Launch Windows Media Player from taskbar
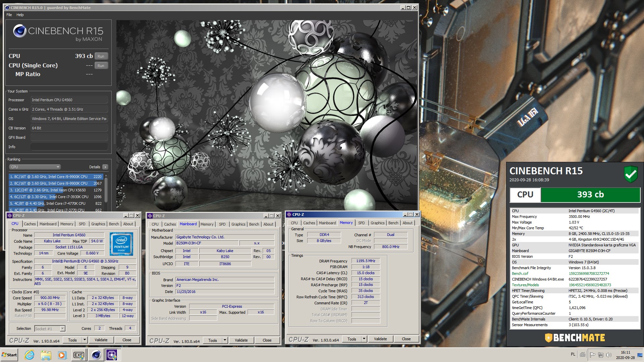This screenshot has height=362, width=644. tap(62, 355)
